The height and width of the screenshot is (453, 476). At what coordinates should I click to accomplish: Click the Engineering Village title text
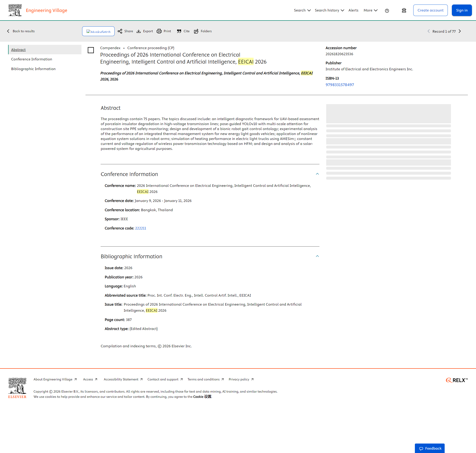click(46, 10)
